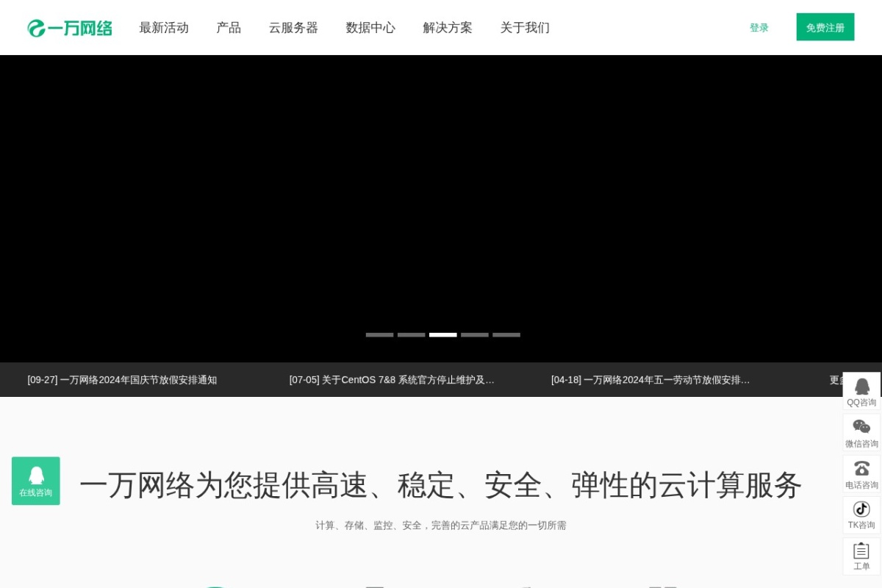Select the first banner slide indicator
Screen dimensions: 882x588
[380, 334]
